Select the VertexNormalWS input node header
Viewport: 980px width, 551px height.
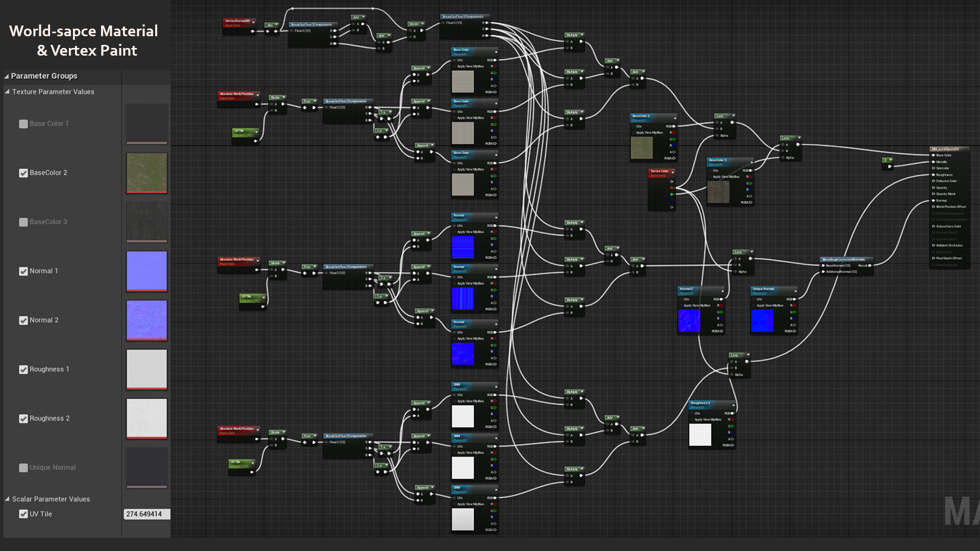point(238,21)
